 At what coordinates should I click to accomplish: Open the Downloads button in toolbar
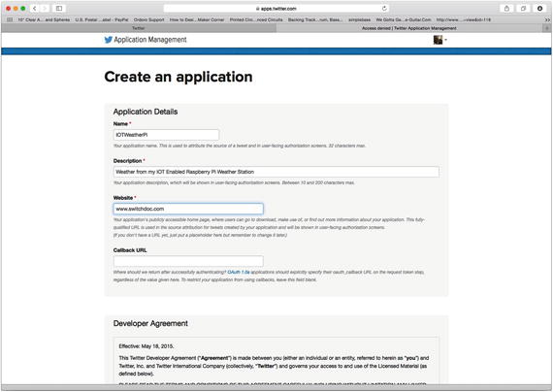tap(540, 8)
